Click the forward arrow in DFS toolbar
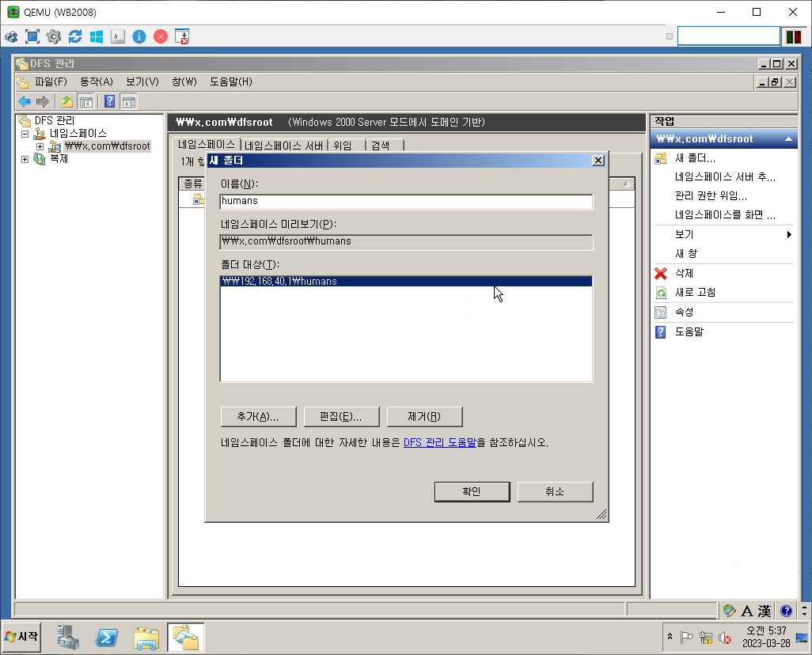812x655 pixels. coord(43,101)
